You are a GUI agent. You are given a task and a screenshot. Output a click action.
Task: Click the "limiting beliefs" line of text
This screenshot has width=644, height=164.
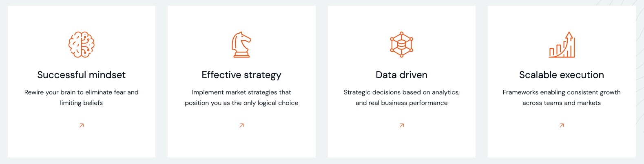[x=82, y=103]
